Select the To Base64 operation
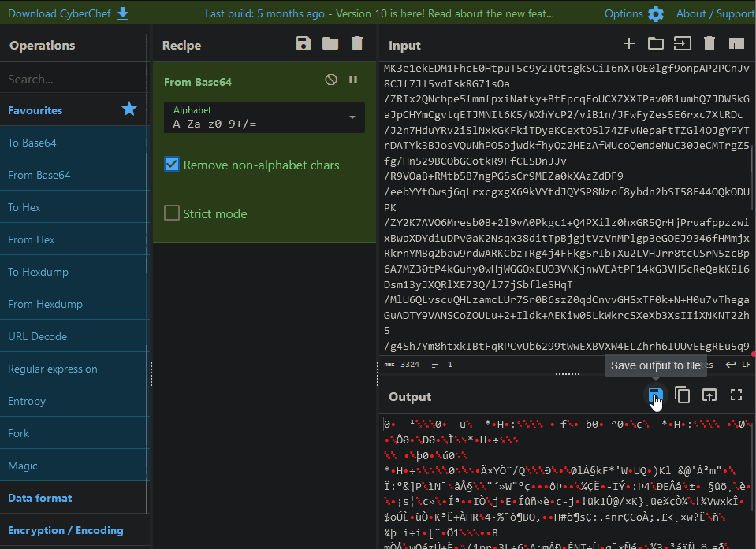This screenshot has width=756, height=549. click(74, 143)
